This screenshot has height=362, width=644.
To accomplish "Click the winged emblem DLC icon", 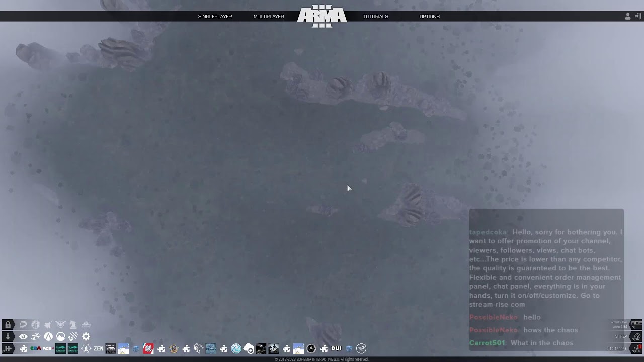I will point(60,325).
